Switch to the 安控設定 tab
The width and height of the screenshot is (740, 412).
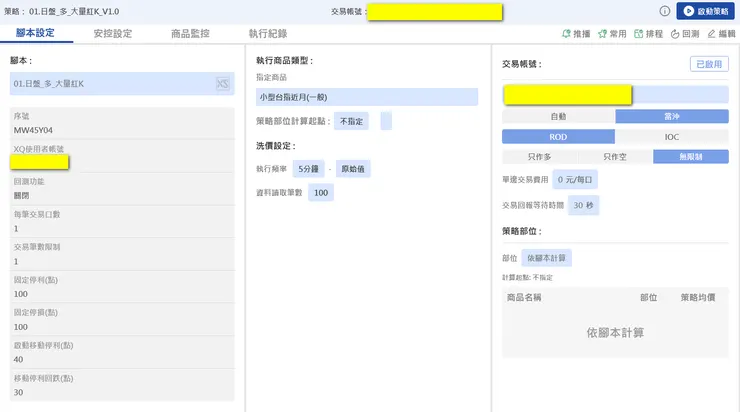(112, 34)
